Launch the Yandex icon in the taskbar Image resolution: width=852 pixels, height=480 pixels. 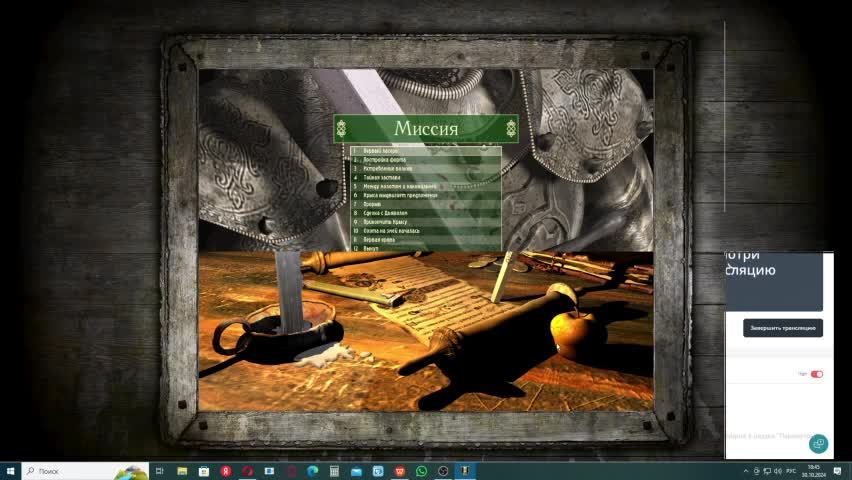click(x=226, y=471)
